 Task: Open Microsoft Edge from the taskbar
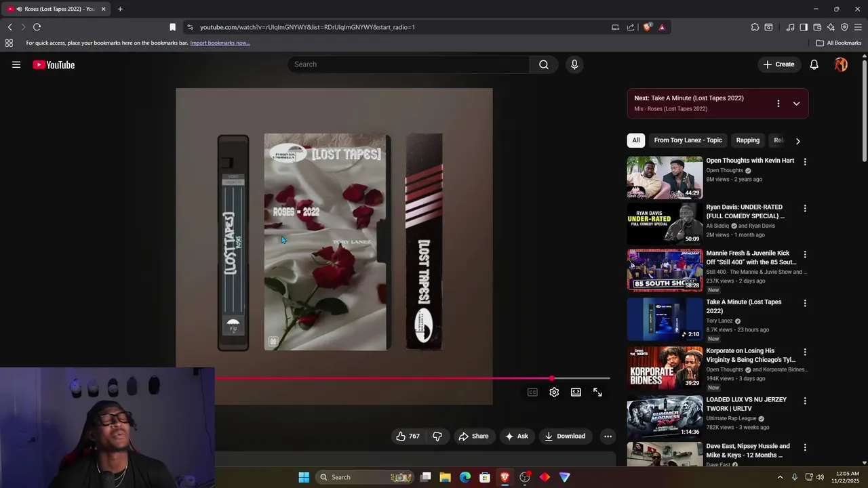(465, 477)
